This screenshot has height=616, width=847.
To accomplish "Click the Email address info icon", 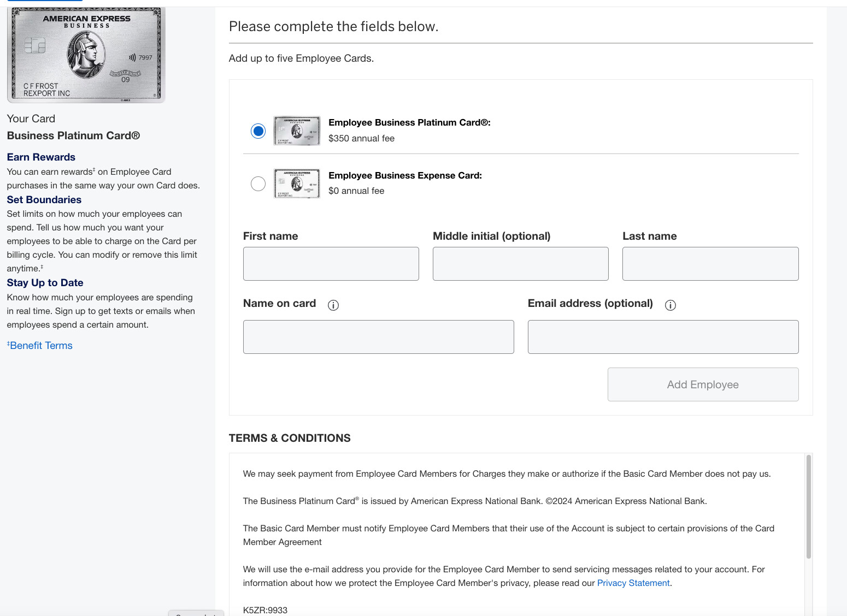I will [670, 305].
